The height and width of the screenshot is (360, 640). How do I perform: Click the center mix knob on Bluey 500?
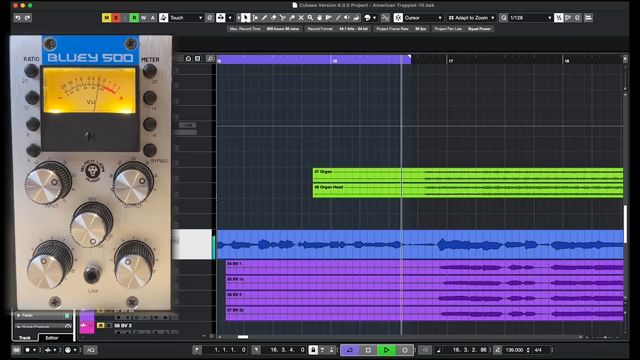point(91,224)
